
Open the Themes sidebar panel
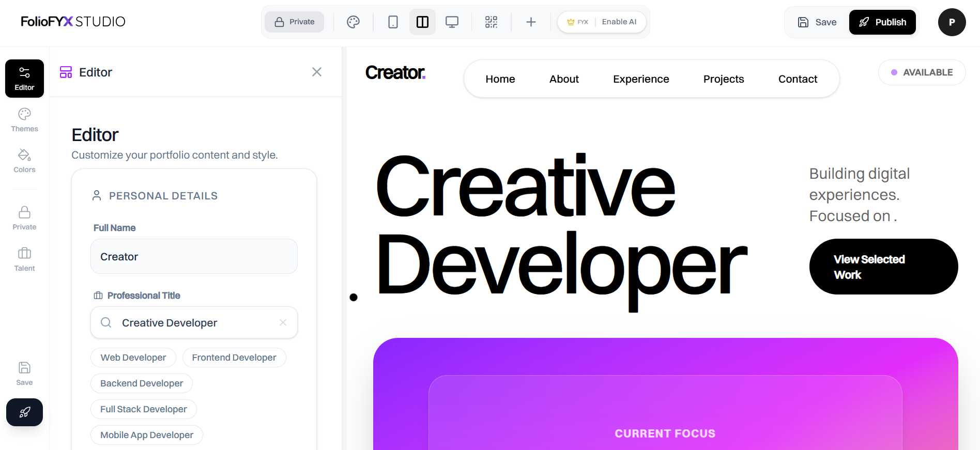[x=24, y=120]
